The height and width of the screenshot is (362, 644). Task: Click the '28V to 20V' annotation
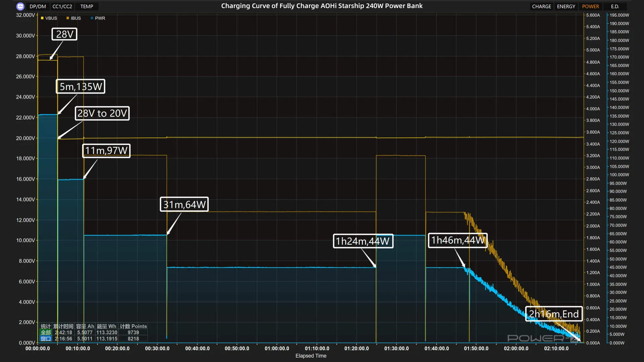[102, 113]
